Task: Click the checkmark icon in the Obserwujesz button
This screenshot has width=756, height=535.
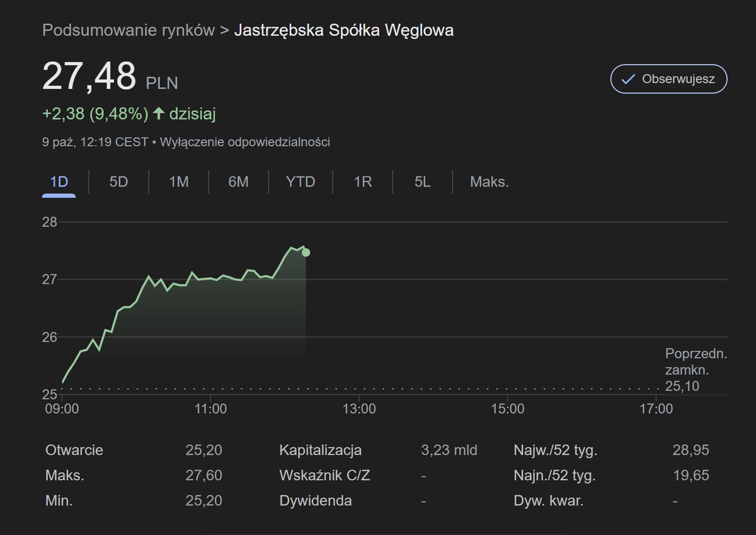Action: [x=628, y=79]
